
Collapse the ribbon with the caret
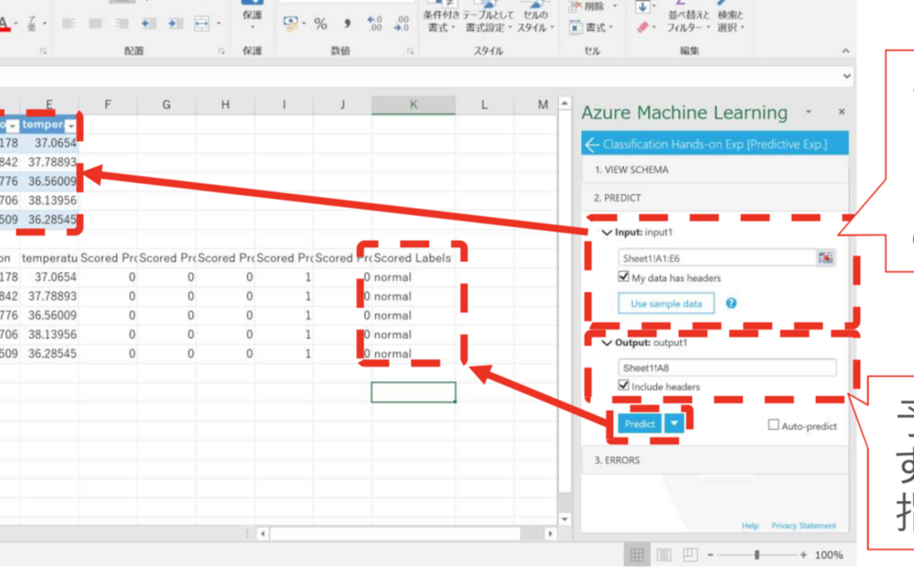coord(846,51)
